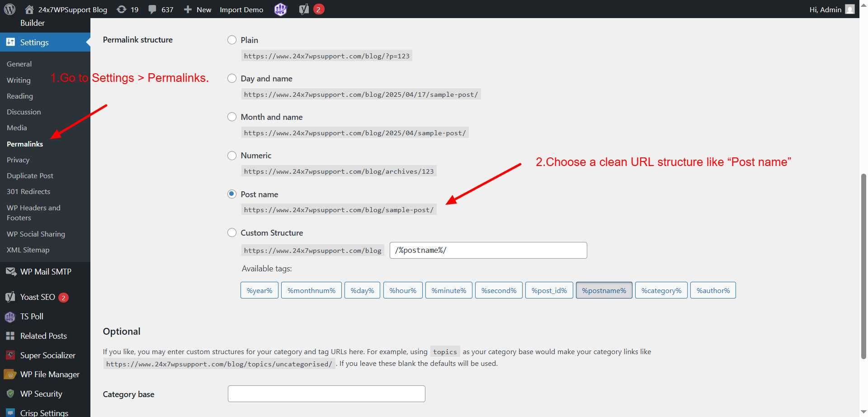
Task: Insert the %author% tag
Action: click(713, 290)
